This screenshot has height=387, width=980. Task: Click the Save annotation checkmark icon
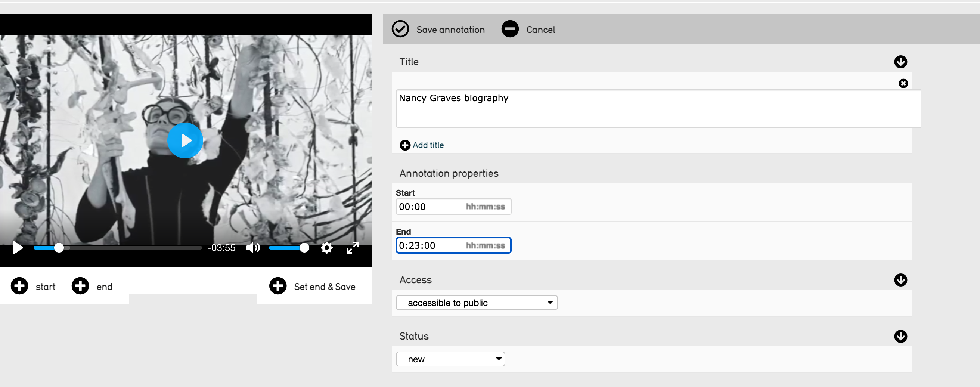coord(400,29)
